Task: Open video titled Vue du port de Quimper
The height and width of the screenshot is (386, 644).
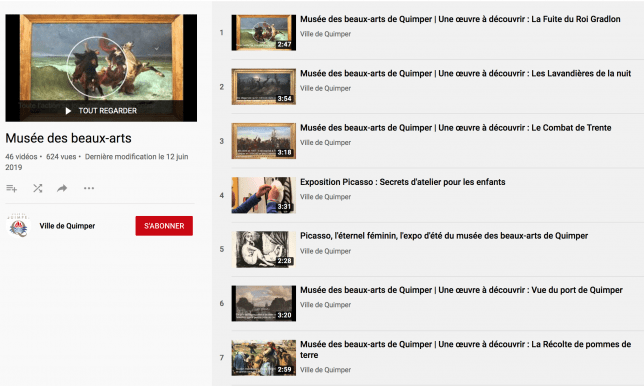Action: pos(461,290)
